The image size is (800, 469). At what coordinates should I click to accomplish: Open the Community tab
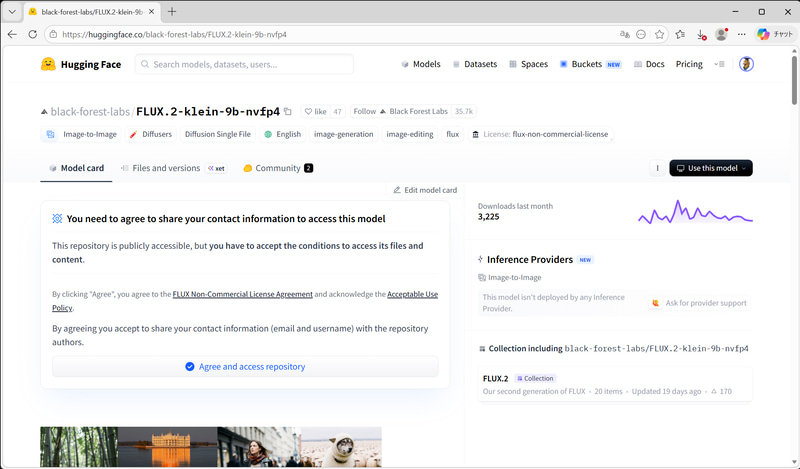tap(277, 168)
